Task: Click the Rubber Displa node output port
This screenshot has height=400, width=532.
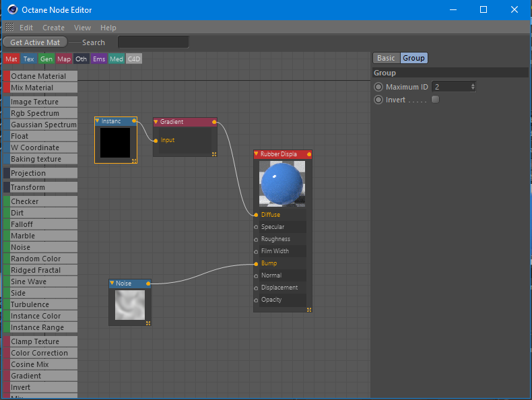Action: click(309, 154)
